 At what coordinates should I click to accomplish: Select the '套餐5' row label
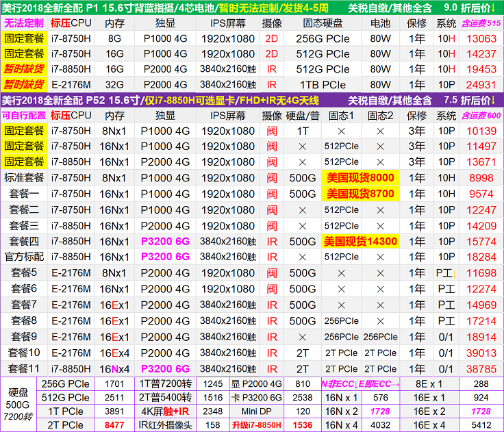24,272
